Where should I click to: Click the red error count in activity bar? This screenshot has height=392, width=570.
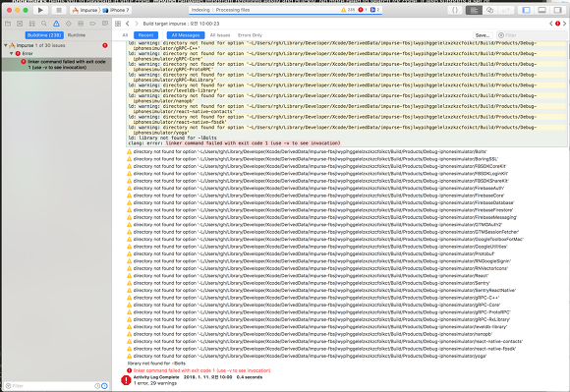point(363,10)
